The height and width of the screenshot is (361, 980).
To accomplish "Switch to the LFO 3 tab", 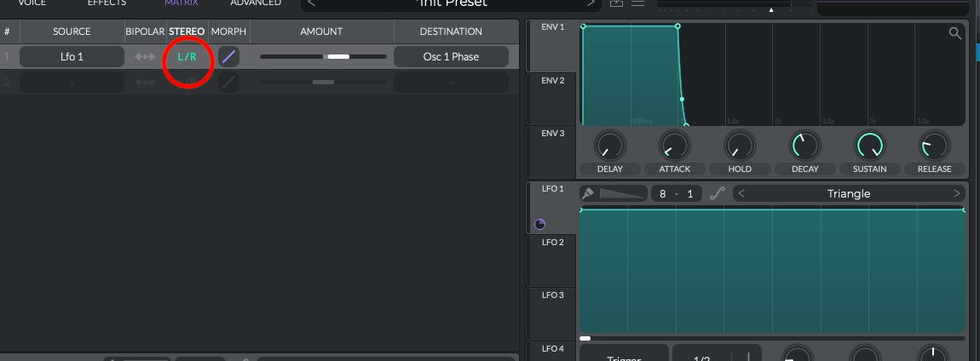I will tap(552, 295).
